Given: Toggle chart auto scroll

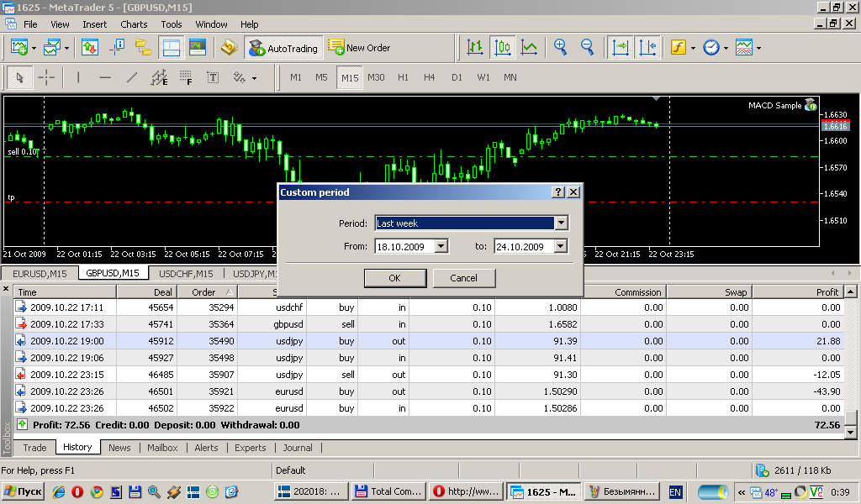Looking at the screenshot, I should point(621,48).
